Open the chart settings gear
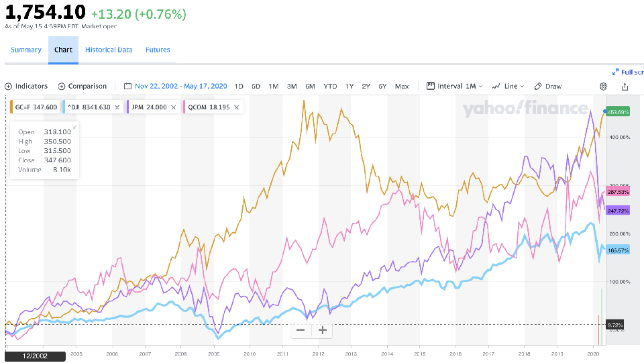 603,87
